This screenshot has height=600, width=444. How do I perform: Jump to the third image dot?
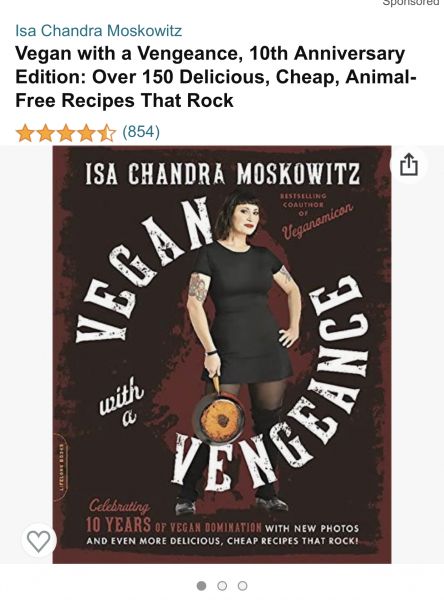pyautogui.click(x=242, y=586)
